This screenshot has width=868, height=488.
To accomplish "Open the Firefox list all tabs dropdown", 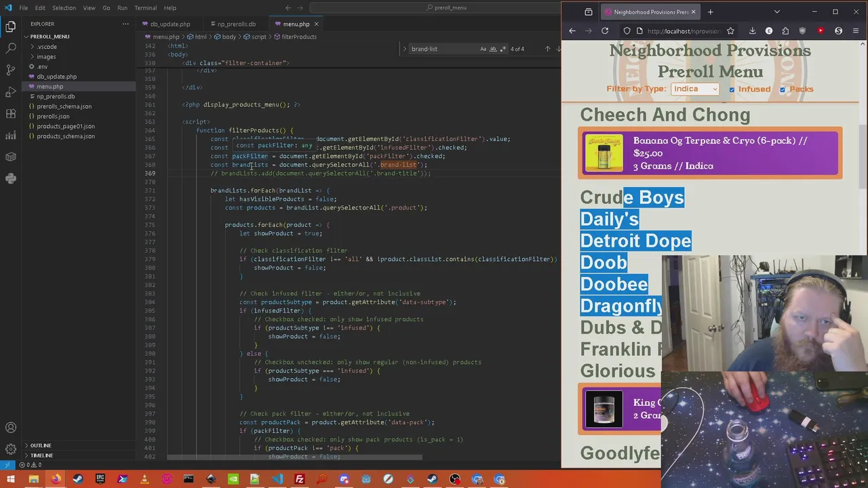I will point(776,12).
